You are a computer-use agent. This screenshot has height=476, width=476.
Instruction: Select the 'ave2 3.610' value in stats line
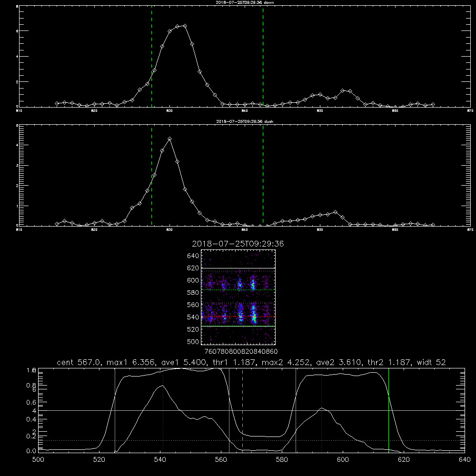tap(339, 362)
